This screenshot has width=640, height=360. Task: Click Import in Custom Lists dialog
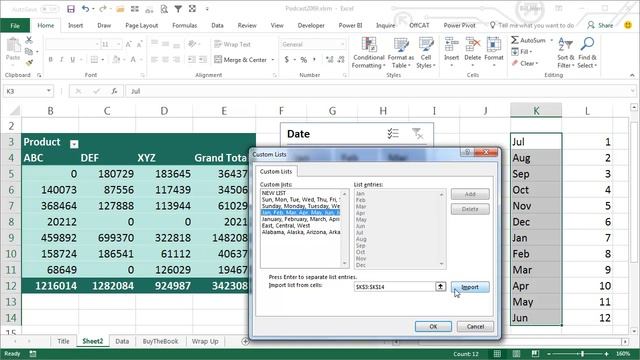point(470,287)
